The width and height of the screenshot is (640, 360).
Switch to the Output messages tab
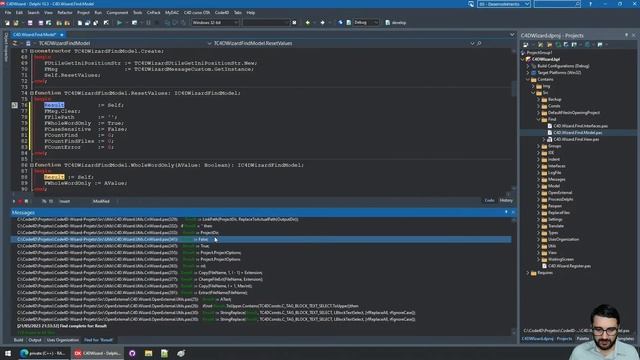pyautogui.click(x=35, y=340)
